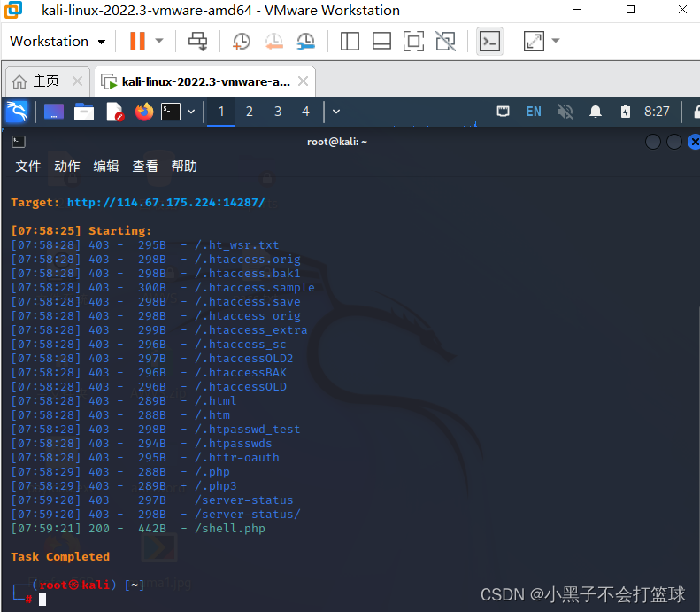
Task: Switch to workspace 1
Action: pos(221,112)
